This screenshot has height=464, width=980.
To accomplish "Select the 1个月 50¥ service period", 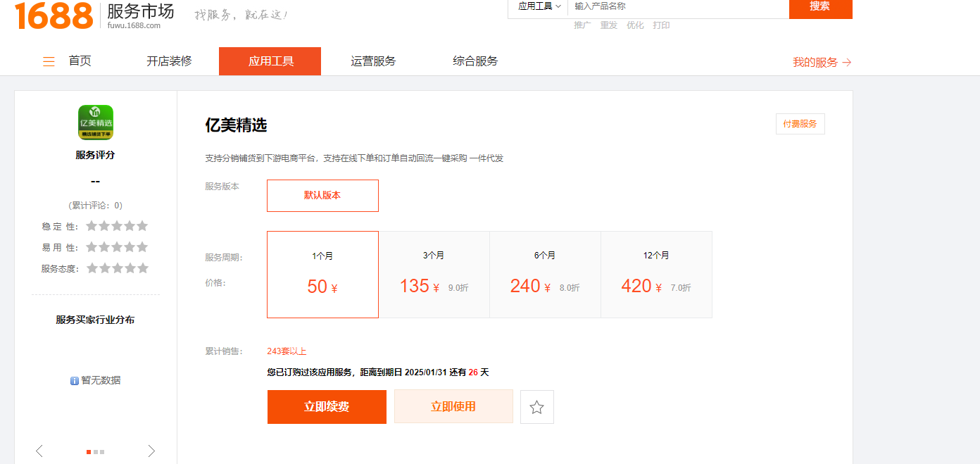I will (322, 275).
